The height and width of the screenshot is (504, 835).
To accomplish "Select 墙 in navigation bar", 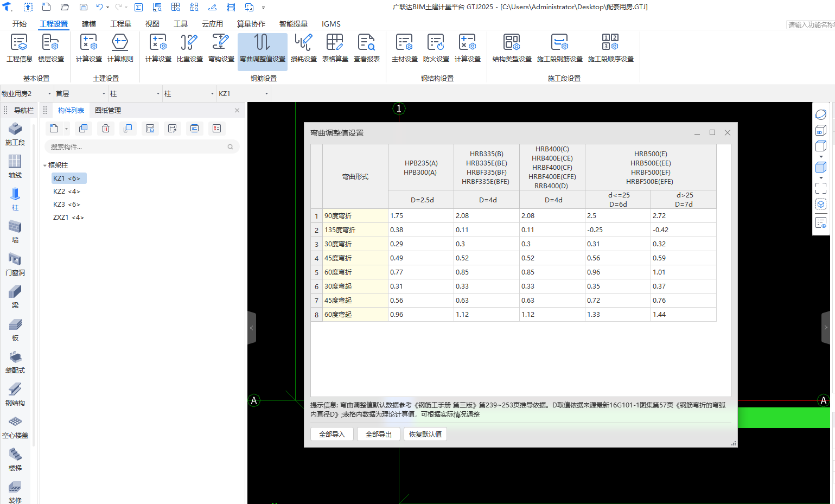I will (x=15, y=232).
